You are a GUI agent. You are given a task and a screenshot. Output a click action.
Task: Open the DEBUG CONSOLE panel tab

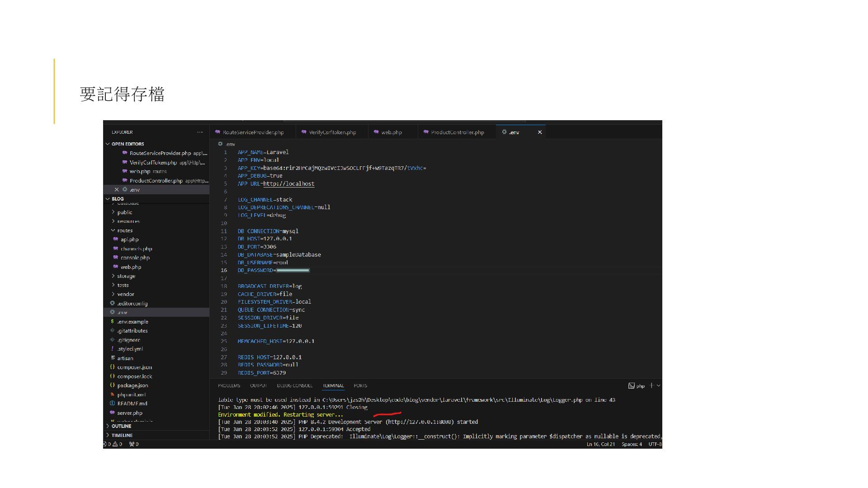(295, 386)
